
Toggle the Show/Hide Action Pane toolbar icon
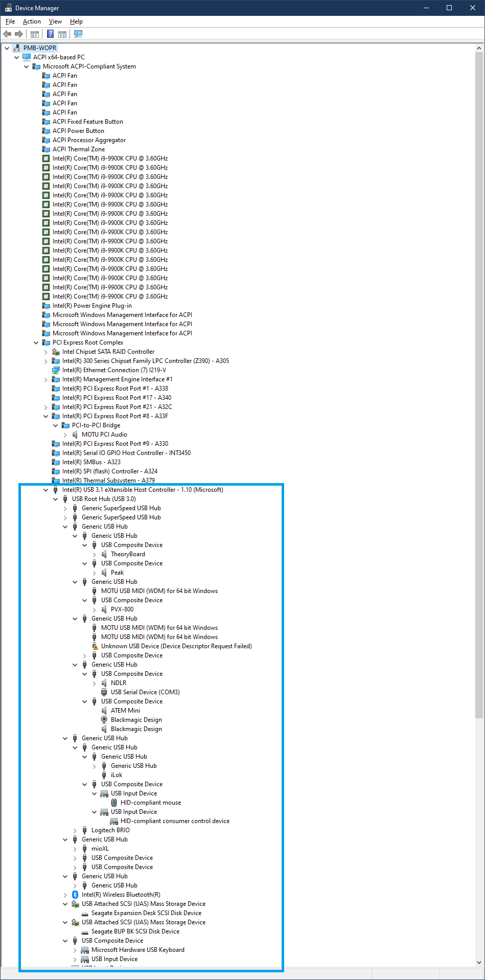point(62,34)
